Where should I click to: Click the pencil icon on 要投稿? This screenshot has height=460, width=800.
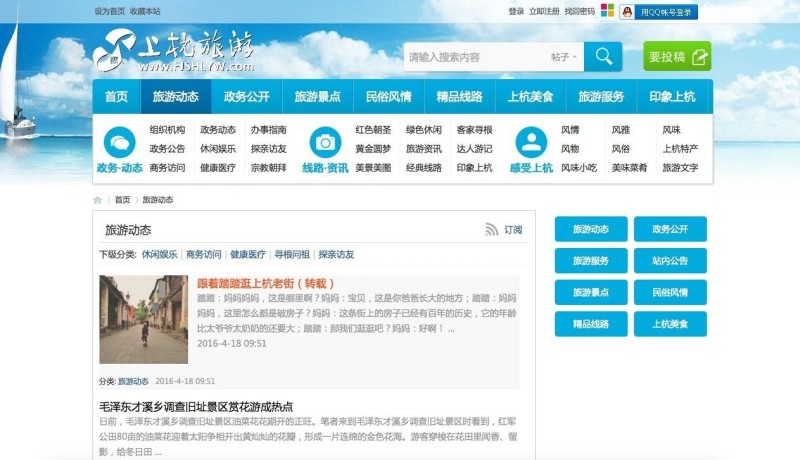click(700, 57)
